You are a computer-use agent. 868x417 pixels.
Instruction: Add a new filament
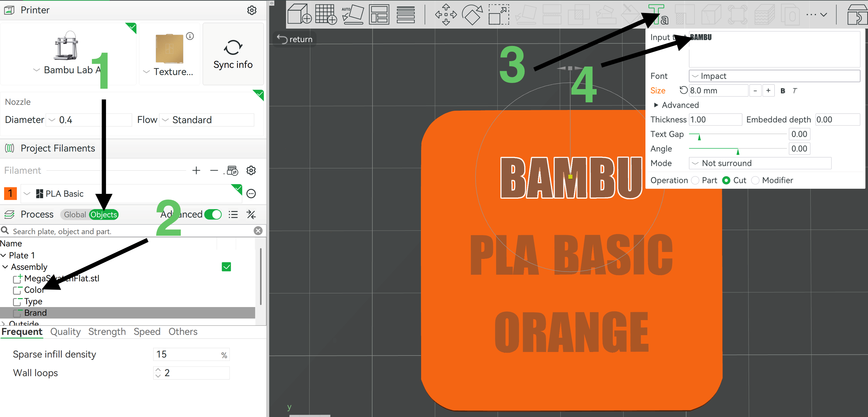(x=196, y=170)
